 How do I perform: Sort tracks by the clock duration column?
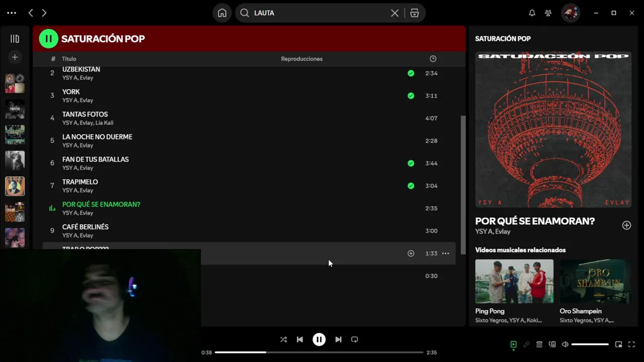pyautogui.click(x=433, y=59)
